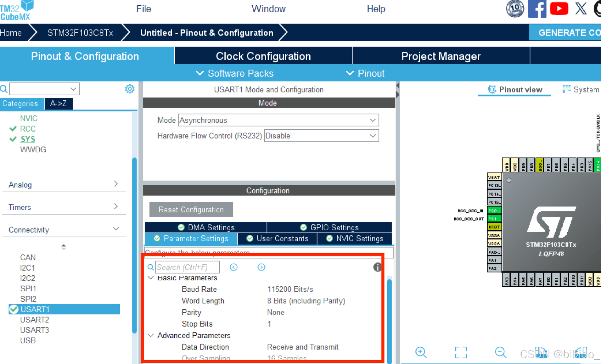
Task: Open the YouTube link icon
Action: point(559,9)
